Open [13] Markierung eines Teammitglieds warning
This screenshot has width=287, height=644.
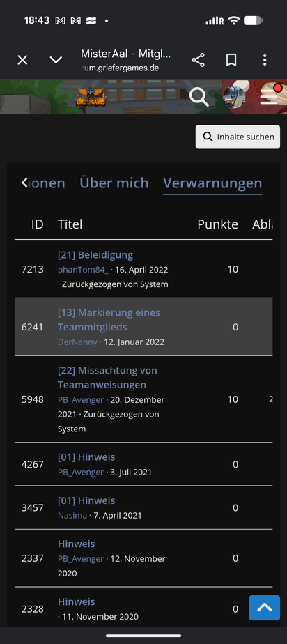[109, 320]
